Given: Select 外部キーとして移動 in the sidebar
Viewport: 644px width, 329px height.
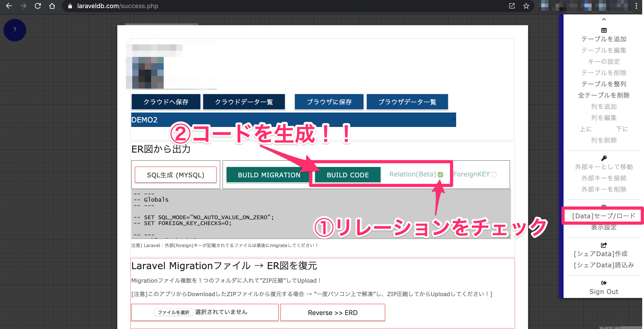Looking at the screenshot, I should (x=604, y=167).
